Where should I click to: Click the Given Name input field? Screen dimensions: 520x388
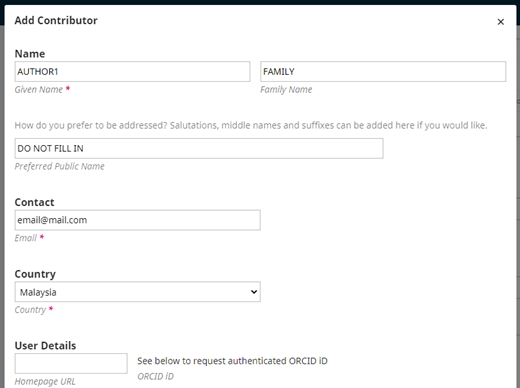click(132, 71)
